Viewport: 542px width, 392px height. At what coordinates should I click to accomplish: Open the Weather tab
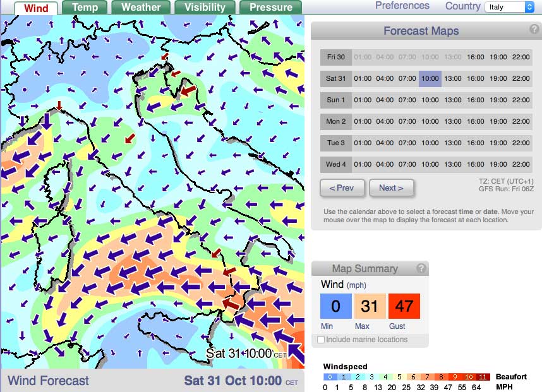pos(141,8)
